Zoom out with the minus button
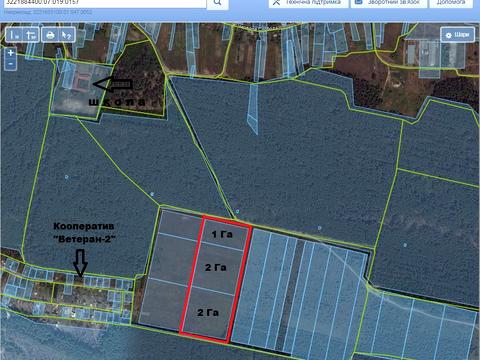 click(x=11, y=64)
